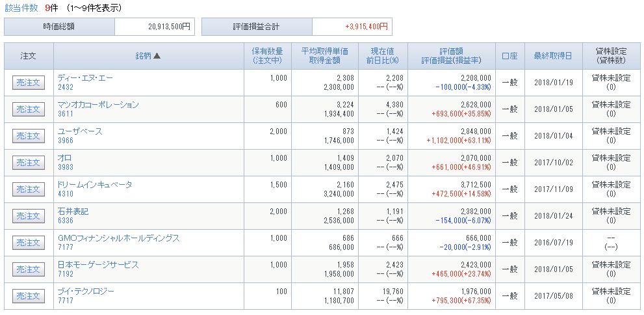Screen dimensions: 644x315
Task: Sort by 現在値 column header
Action: (382, 52)
